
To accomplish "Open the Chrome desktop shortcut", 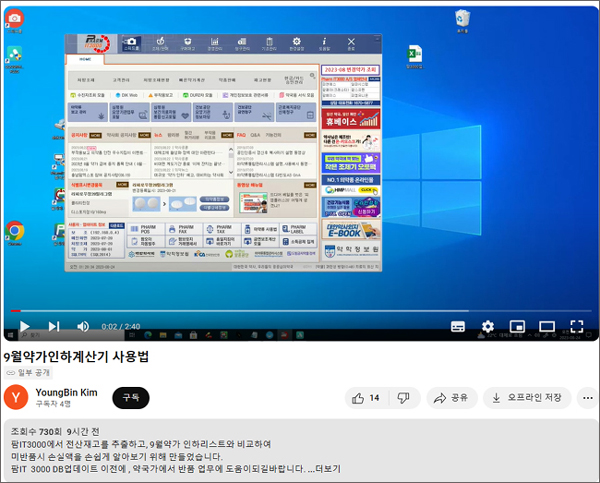I will click(15, 233).
